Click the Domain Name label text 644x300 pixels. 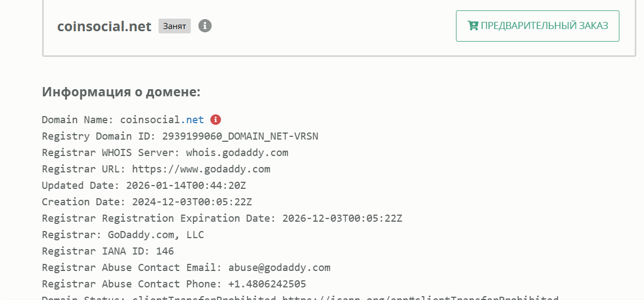tap(78, 120)
